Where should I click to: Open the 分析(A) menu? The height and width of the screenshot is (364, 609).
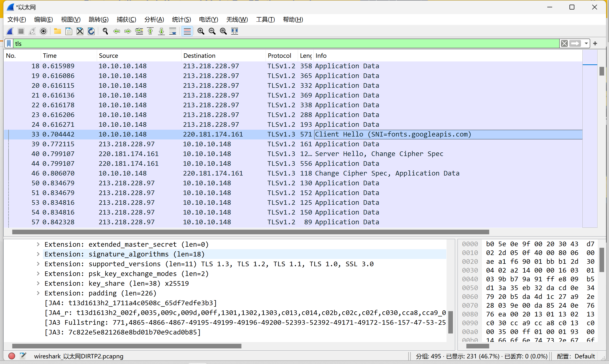coord(154,19)
